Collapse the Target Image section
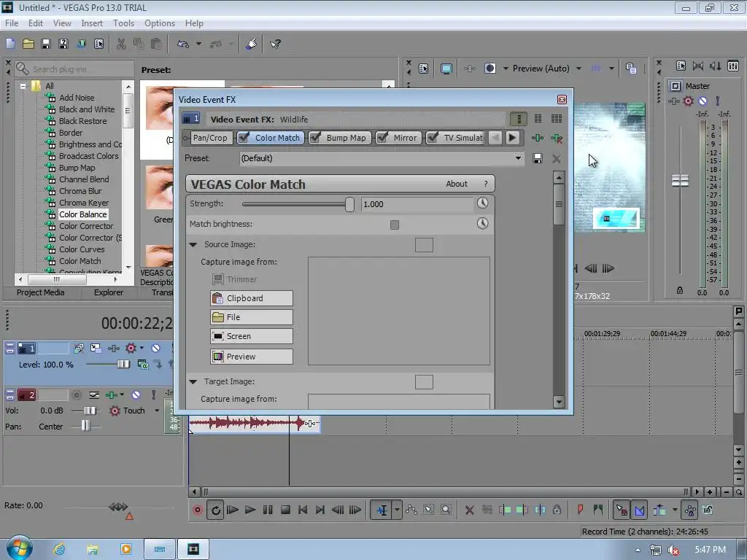 pyautogui.click(x=193, y=381)
